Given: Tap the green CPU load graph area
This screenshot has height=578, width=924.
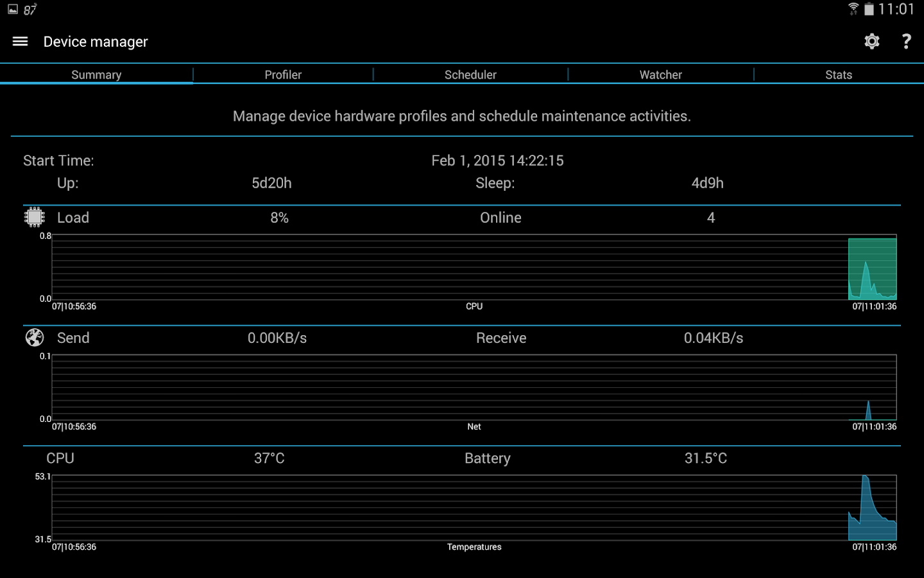Looking at the screenshot, I should pyautogui.click(x=872, y=269).
